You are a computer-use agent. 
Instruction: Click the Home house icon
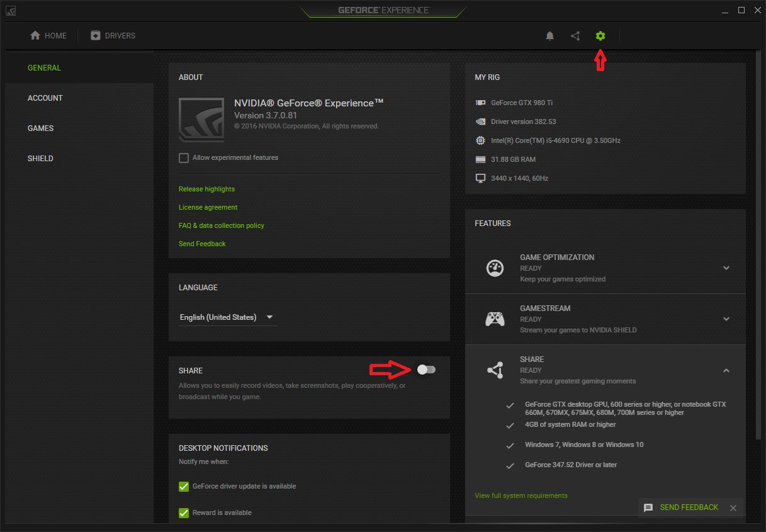(35, 35)
